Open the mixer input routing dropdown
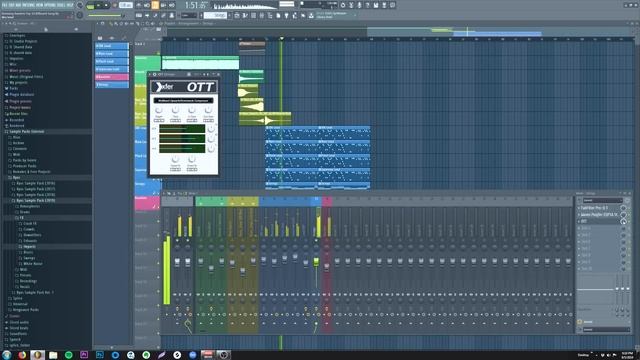640x360 pixels. click(x=604, y=200)
